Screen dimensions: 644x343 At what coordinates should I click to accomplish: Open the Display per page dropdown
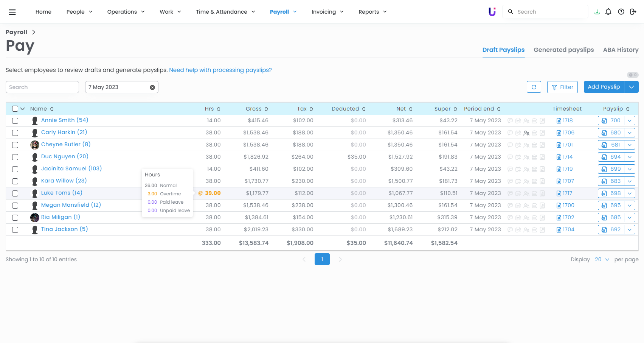tap(602, 259)
